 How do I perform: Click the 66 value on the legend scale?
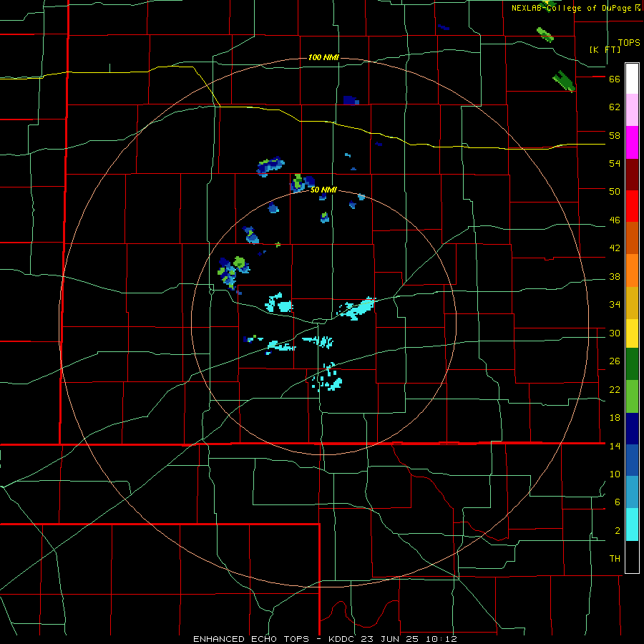[615, 79]
